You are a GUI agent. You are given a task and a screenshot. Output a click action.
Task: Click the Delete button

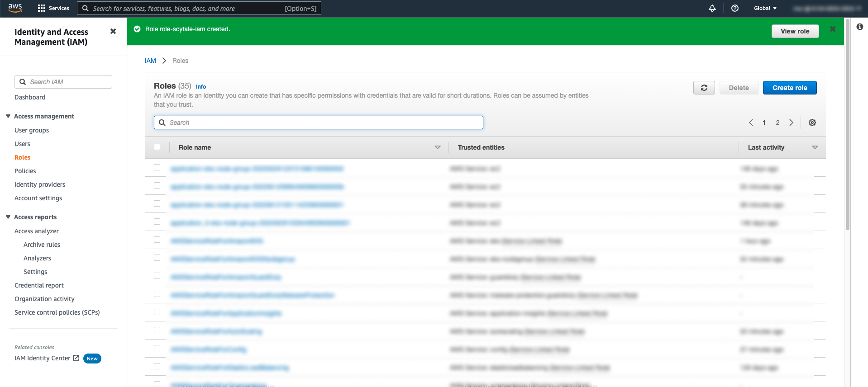(739, 88)
